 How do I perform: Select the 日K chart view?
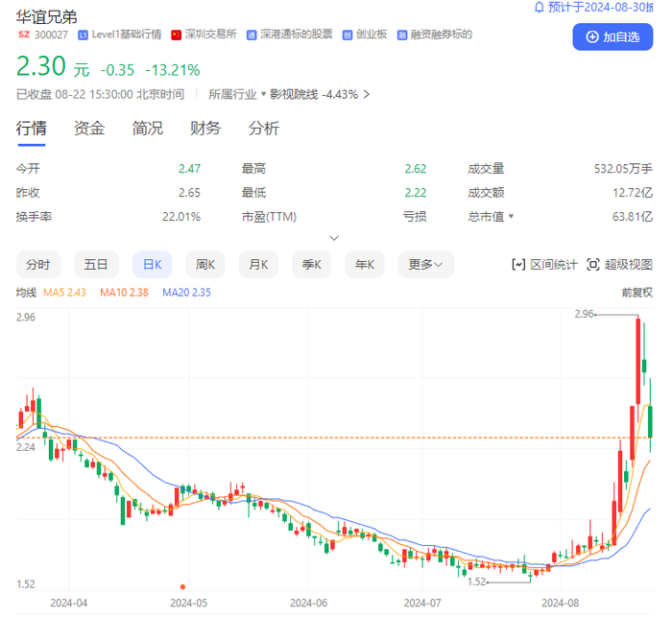152,265
